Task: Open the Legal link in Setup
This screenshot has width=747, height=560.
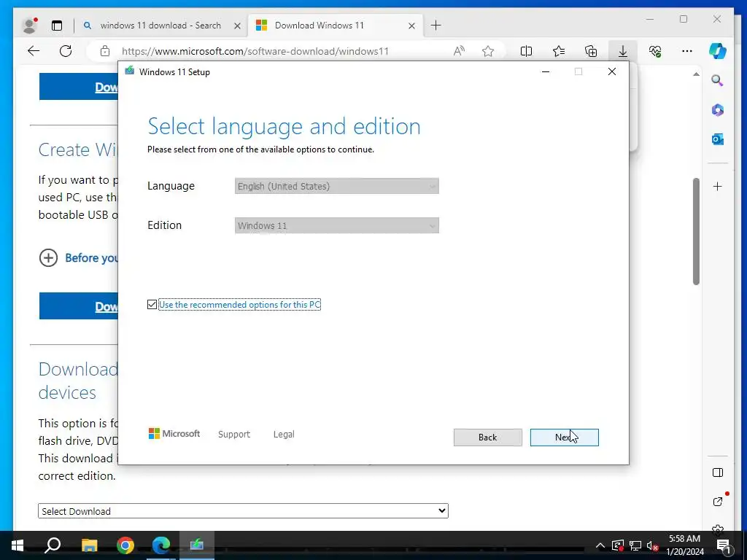Action: point(284,435)
